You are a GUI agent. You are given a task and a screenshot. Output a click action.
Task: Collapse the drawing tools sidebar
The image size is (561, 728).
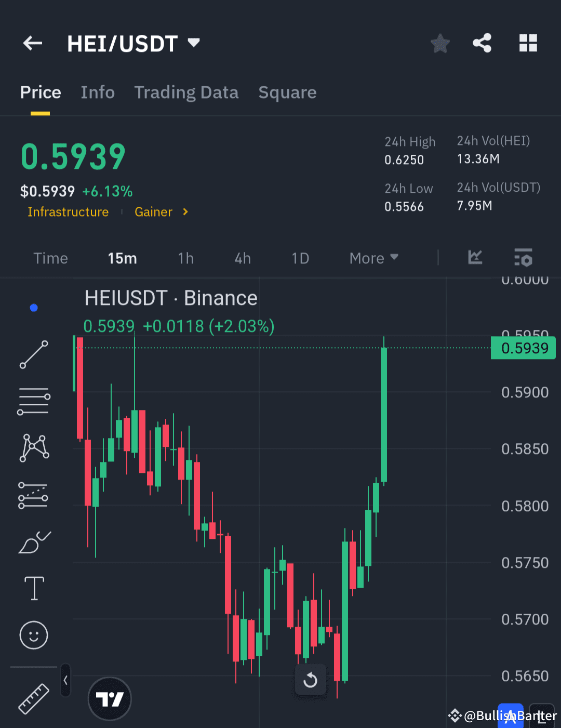[x=65, y=680]
